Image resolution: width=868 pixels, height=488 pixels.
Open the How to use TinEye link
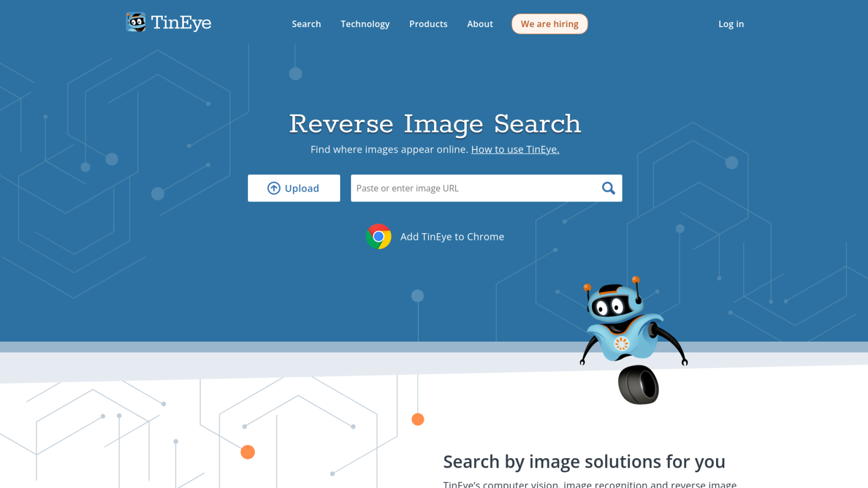click(515, 150)
